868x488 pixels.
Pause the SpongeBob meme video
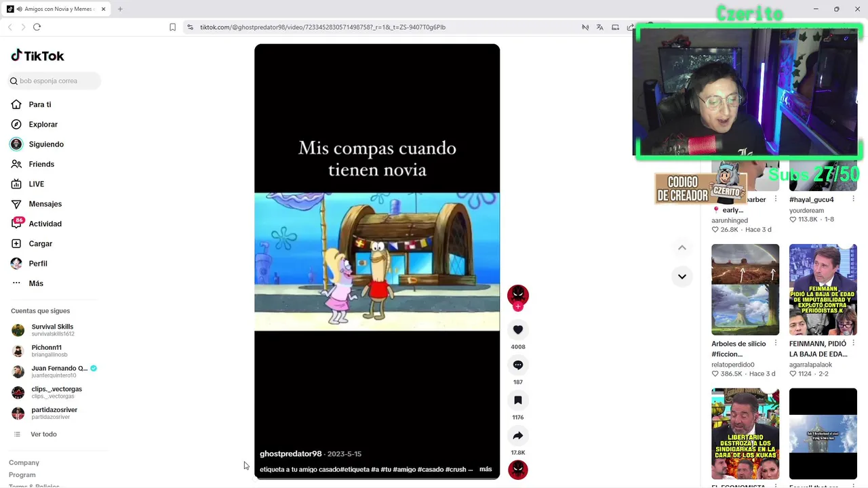click(377, 262)
